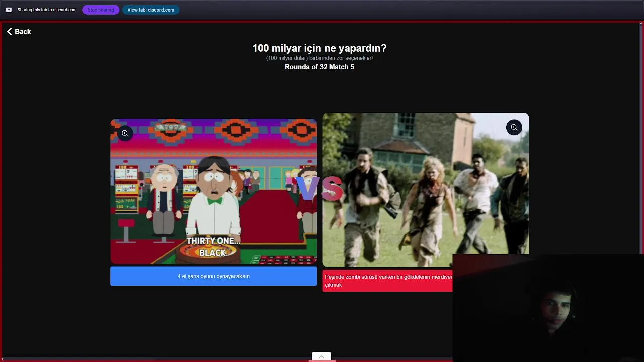Screen dimensions: 644x362
Task: Click the '100 milyar için ne yapardın?' title
Action: pyautogui.click(x=319, y=48)
